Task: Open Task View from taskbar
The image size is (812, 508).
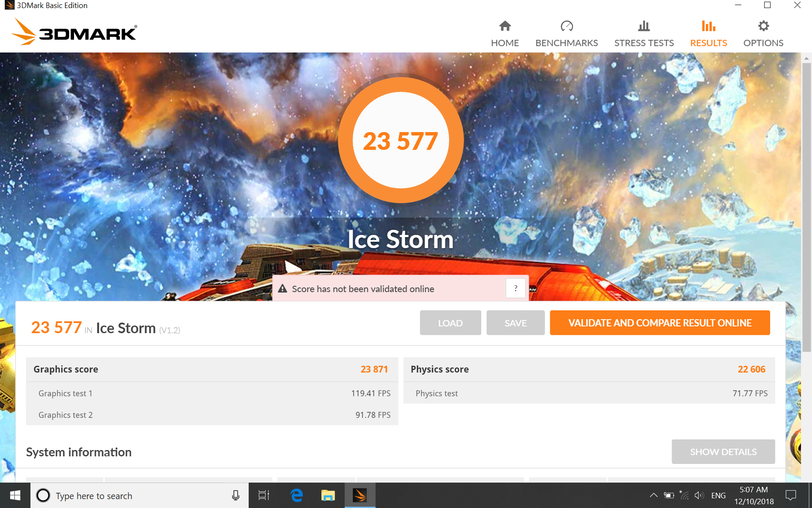Action: coord(264,495)
